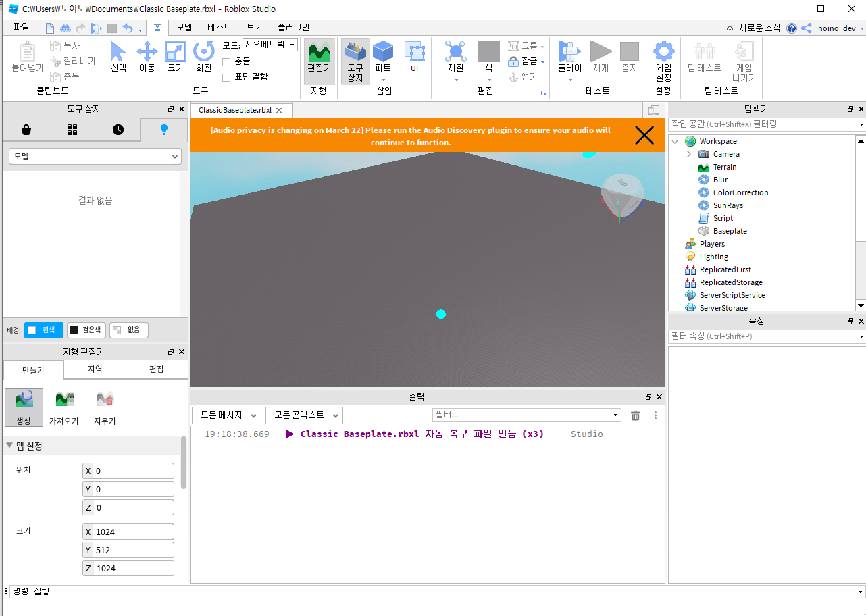866x616 pixels.
Task: Insert a 파트 (Part) cube
Action: click(x=383, y=57)
